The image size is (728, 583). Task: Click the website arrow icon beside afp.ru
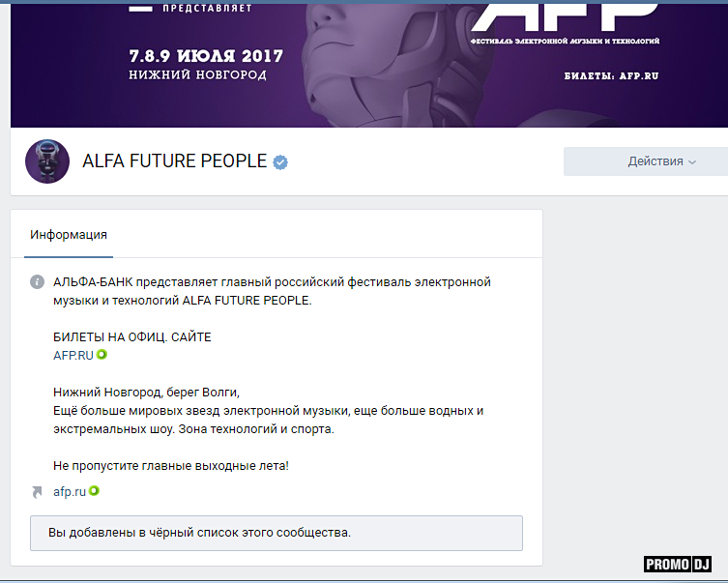coord(37,491)
